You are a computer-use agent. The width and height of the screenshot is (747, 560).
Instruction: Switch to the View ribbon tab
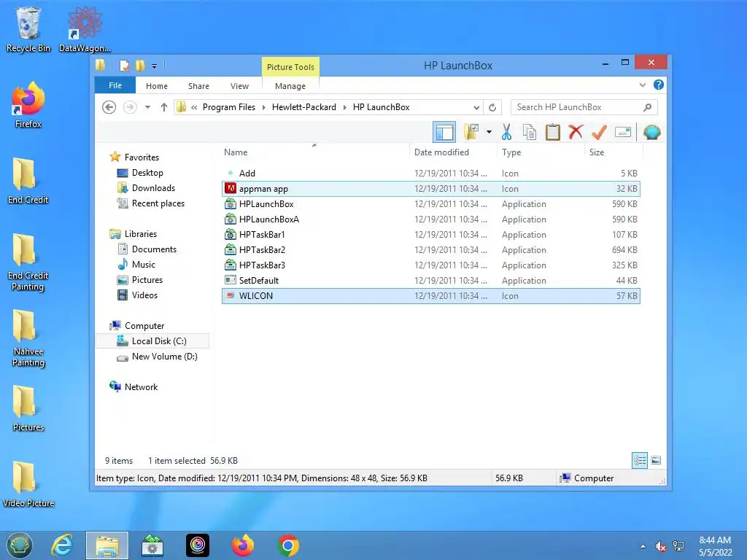(239, 86)
